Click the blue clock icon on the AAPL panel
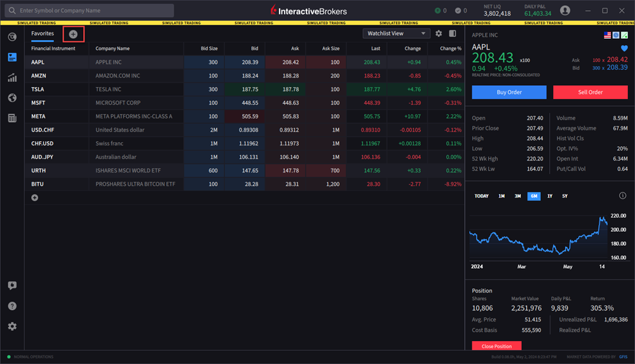This screenshot has height=364, width=635. (616, 35)
